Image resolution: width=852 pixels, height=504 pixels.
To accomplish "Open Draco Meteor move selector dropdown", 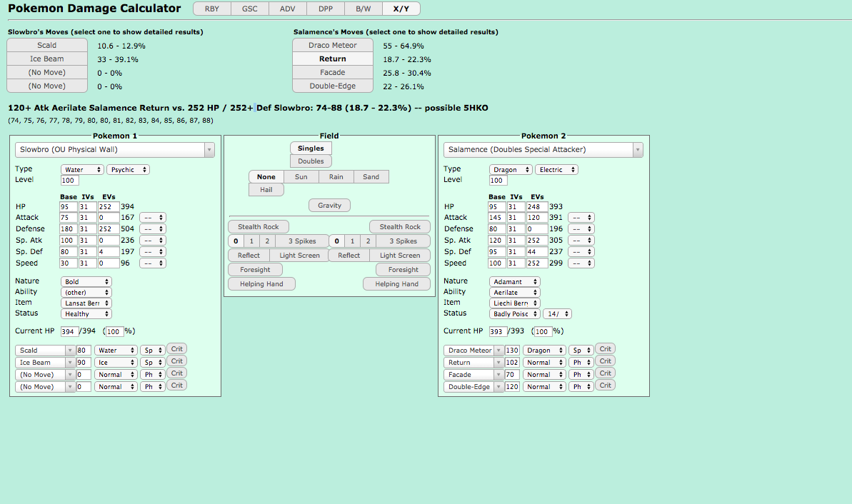I will click(x=473, y=351).
